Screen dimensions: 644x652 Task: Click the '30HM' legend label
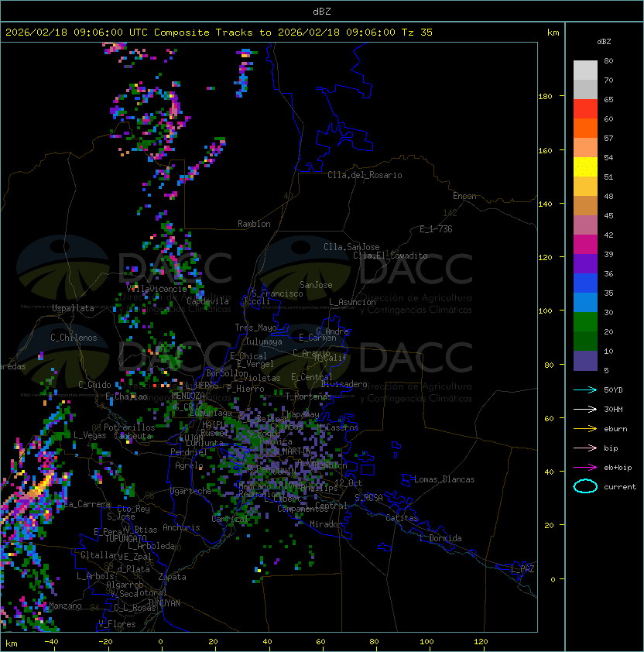click(x=613, y=410)
